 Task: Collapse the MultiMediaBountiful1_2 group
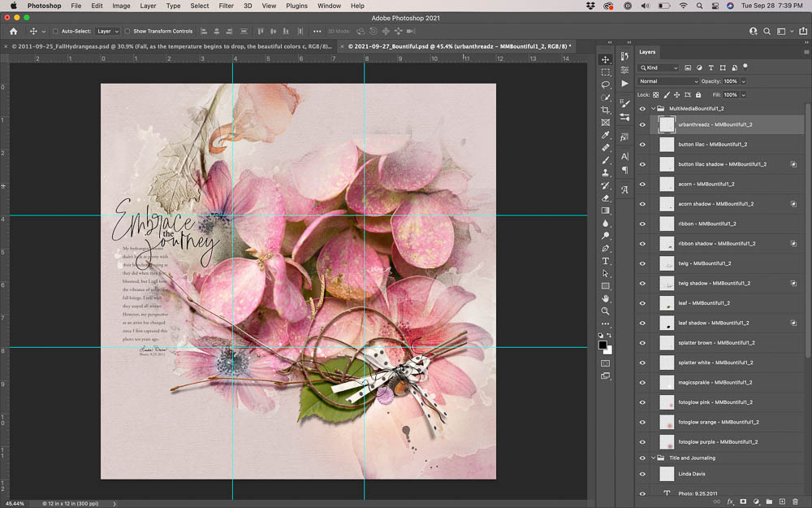pos(653,109)
